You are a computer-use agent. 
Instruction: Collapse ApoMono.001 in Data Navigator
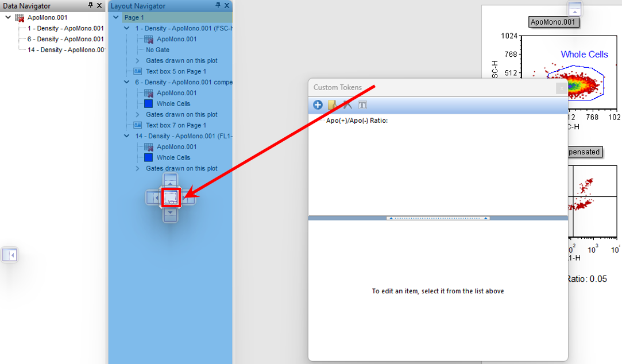pyautogui.click(x=8, y=17)
